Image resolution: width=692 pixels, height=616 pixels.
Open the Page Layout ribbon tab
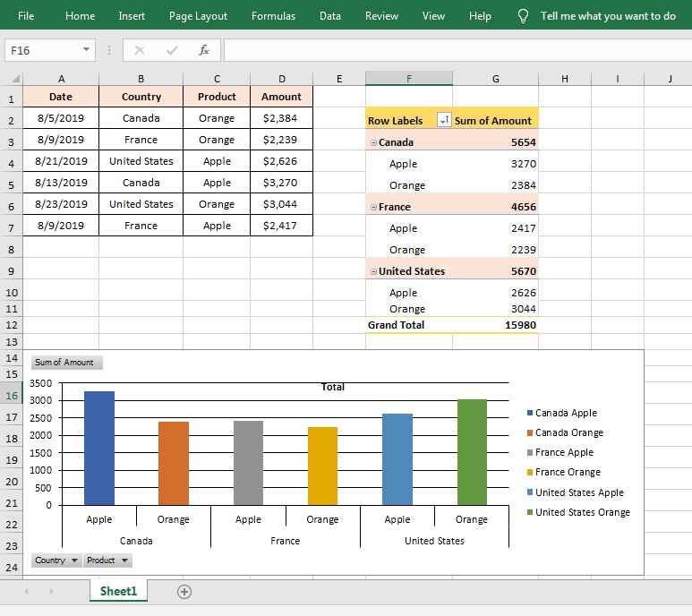click(x=198, y=16)
